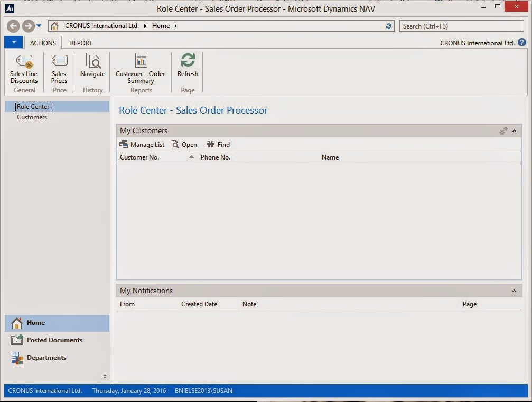Open Sales Prices action

pos(59,69)
